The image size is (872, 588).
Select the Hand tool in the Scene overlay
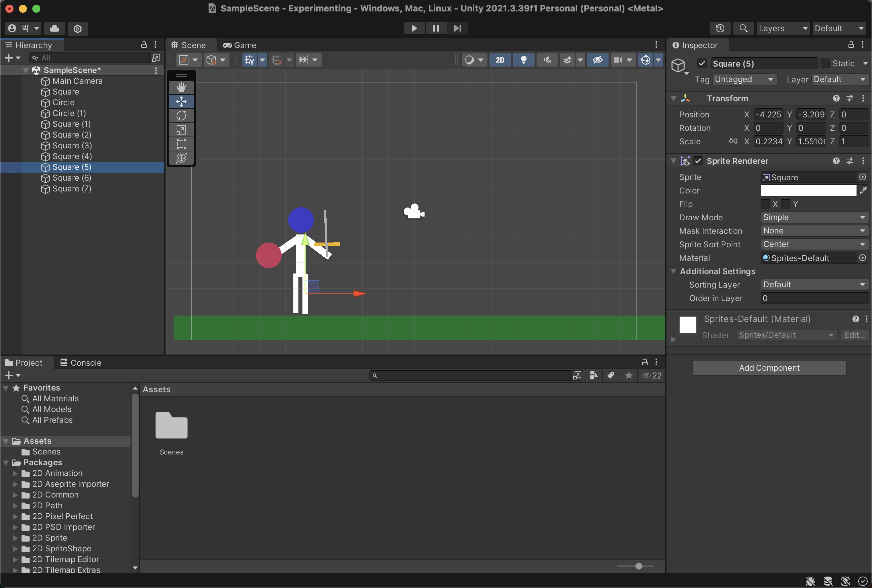click(x=181, y=87)
